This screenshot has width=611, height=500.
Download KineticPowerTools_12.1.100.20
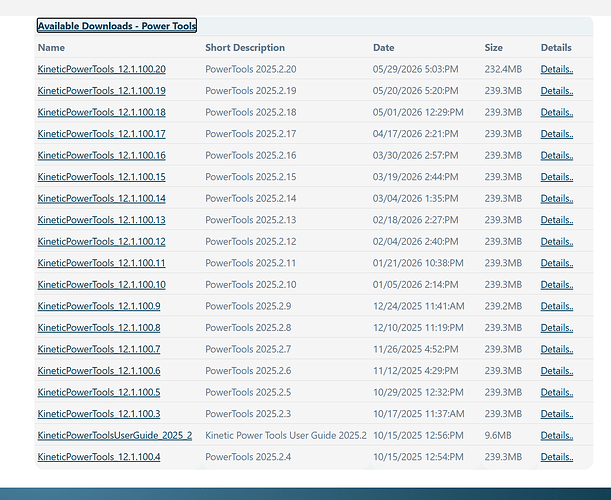coord(101,69)
